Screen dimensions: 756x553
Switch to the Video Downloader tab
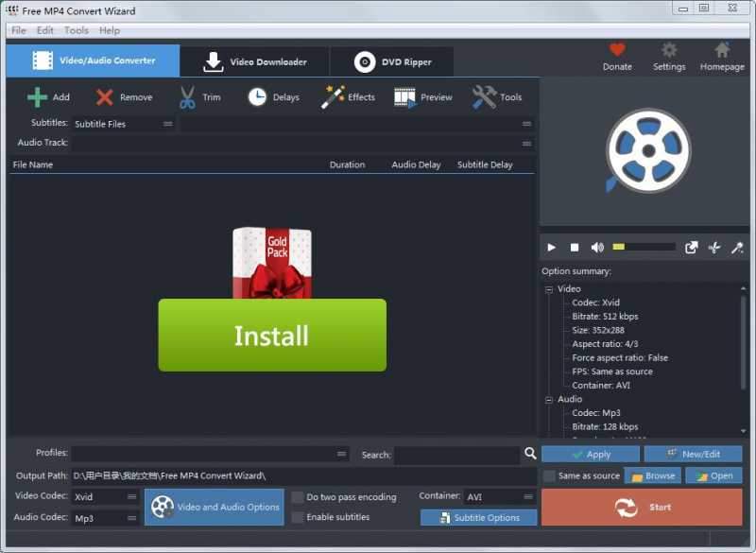click(255, 60)
